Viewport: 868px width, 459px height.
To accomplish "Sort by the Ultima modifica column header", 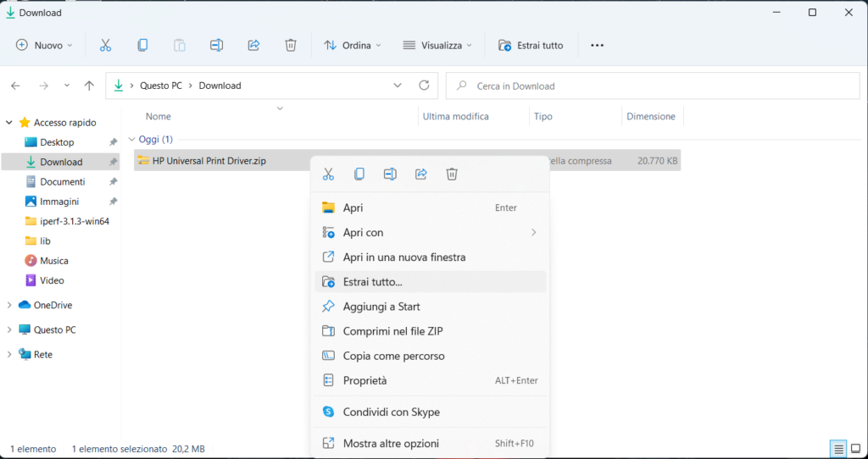I will tap(455, 117).
